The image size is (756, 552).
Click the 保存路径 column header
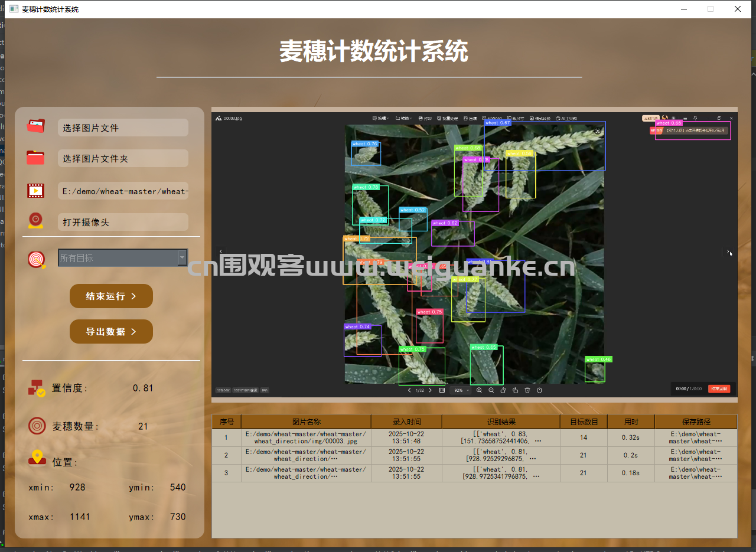pyautogui.click(x=696, y=422)
